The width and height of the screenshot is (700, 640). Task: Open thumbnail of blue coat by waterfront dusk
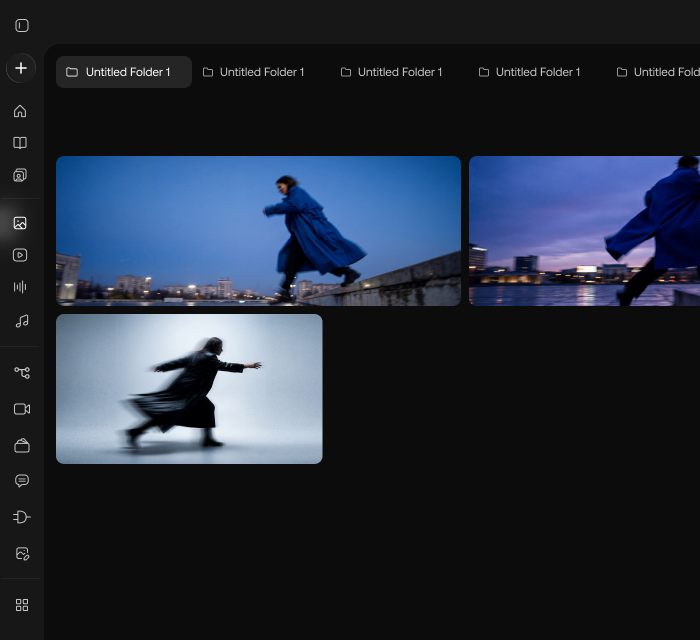(x=584, y=231)
